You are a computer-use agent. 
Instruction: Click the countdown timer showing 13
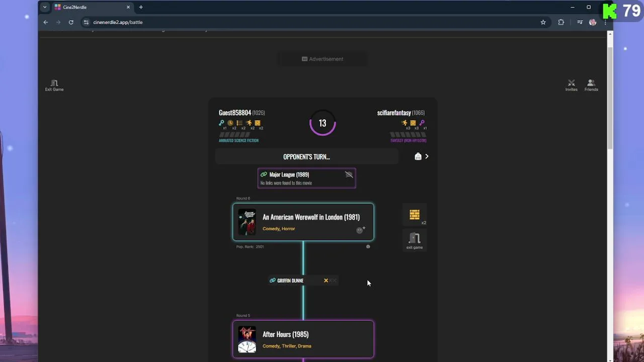point(323,123)
